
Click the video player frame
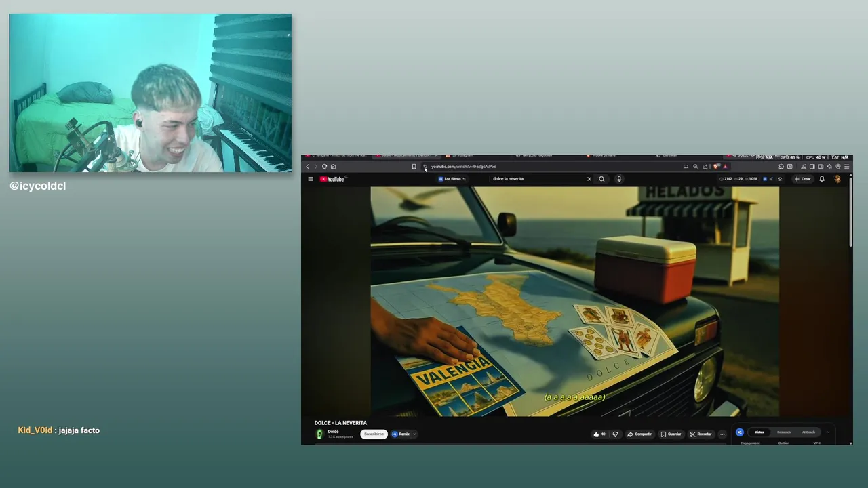[575, 302]
